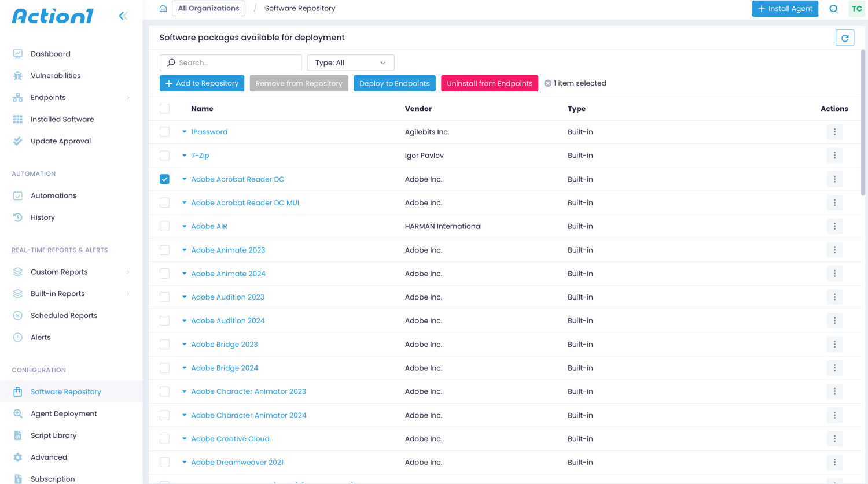
Task: Open actions menu for 7-Zip row
Action: point(834,156)
